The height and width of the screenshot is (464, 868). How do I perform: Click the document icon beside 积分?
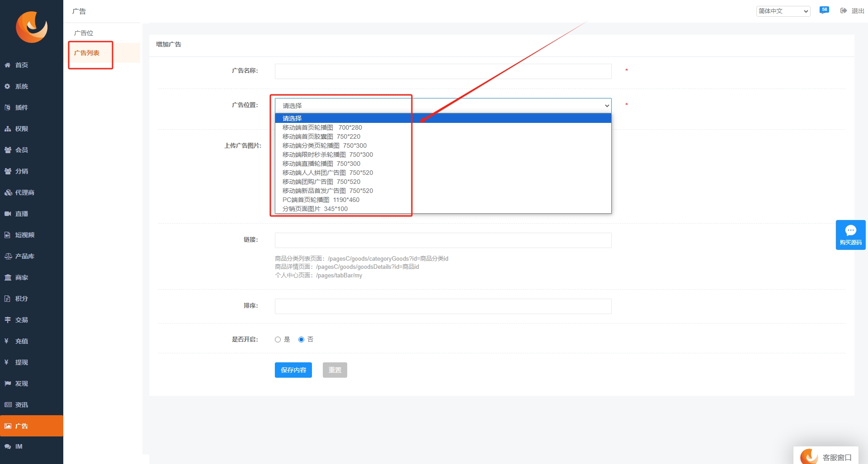click(8, 299)
